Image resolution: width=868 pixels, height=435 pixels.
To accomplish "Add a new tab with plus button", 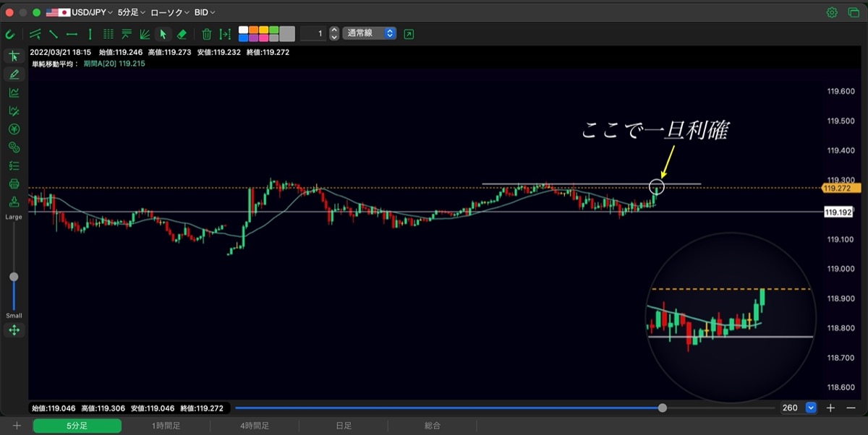I will click(x=17, y=426).
